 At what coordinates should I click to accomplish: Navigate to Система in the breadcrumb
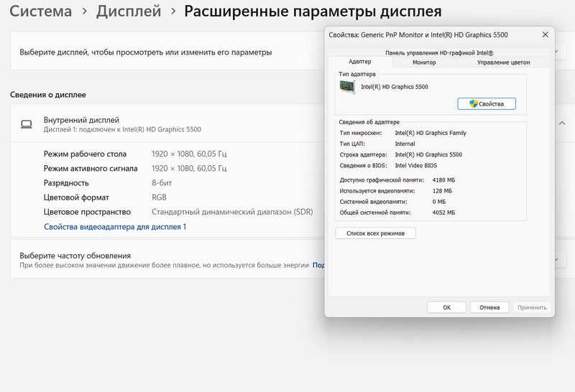(x=41, y=11)
